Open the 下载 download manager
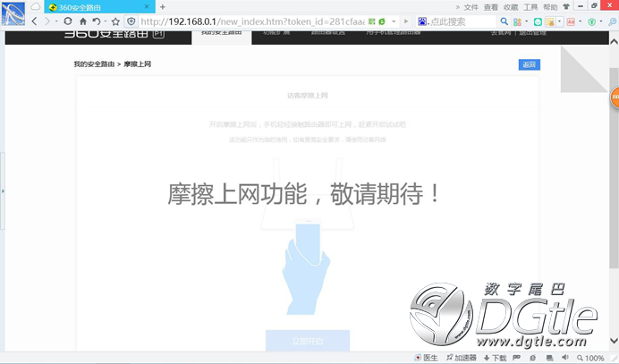The image size is (619, 364). (495, 358)
